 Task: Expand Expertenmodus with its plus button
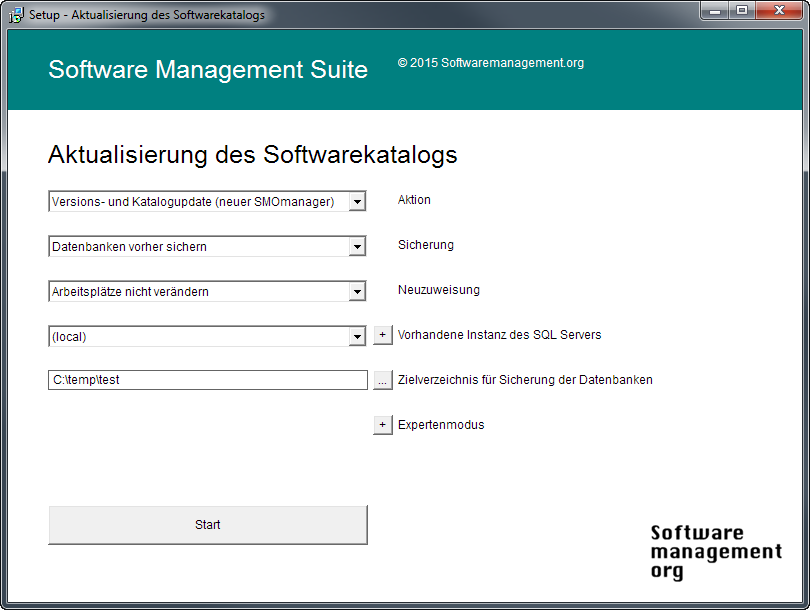pyautogui.click(x=383, y=425)
